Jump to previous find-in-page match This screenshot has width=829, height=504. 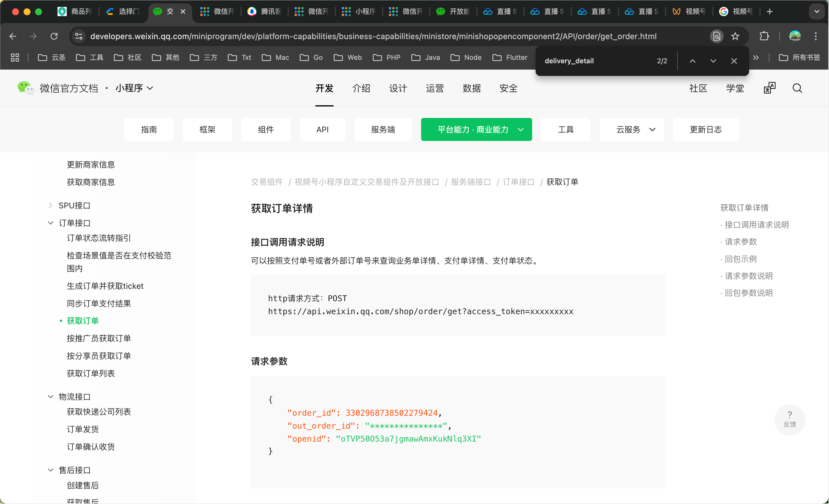point(692,61)
